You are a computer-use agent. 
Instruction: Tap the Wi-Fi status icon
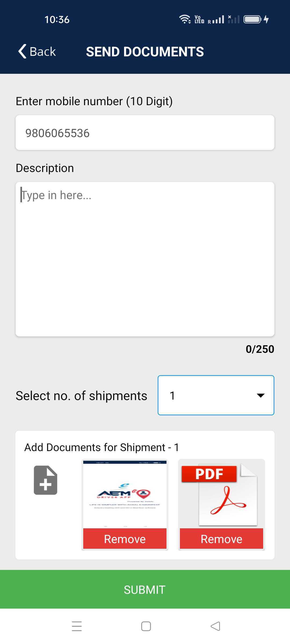pos(185,19)
